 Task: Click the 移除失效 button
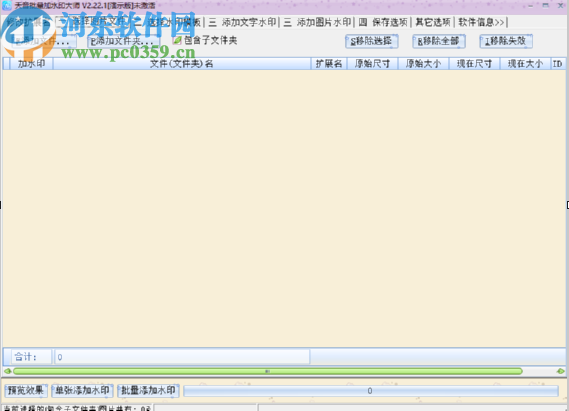506,41
